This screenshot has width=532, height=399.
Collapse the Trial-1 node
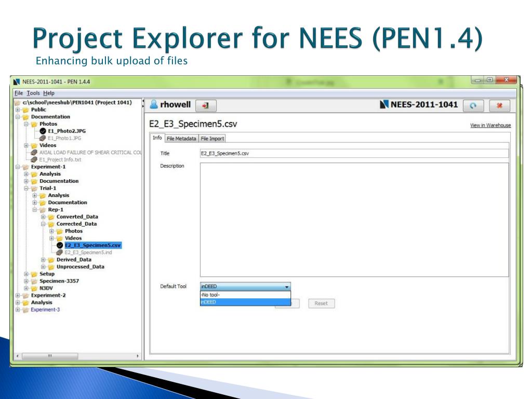26,188
